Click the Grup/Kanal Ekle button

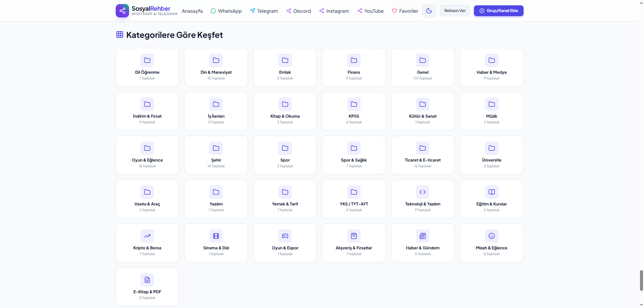coord(498,11)
